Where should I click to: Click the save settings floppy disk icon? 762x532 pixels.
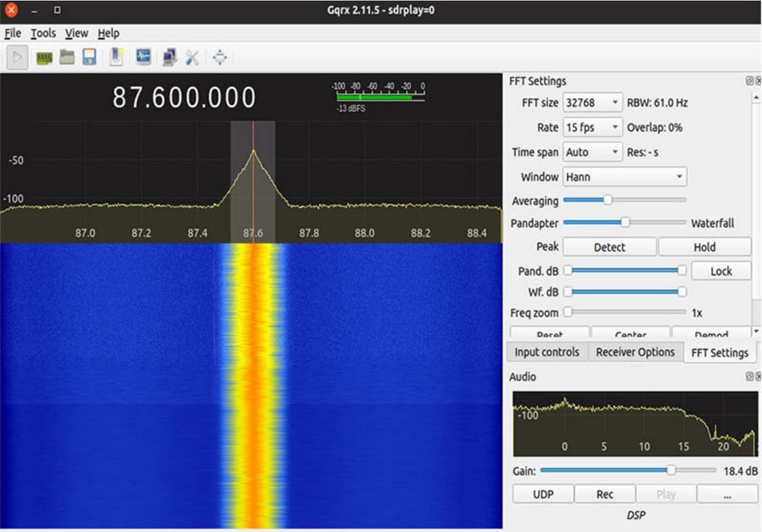pyautogui.click(x=89, y=57)
